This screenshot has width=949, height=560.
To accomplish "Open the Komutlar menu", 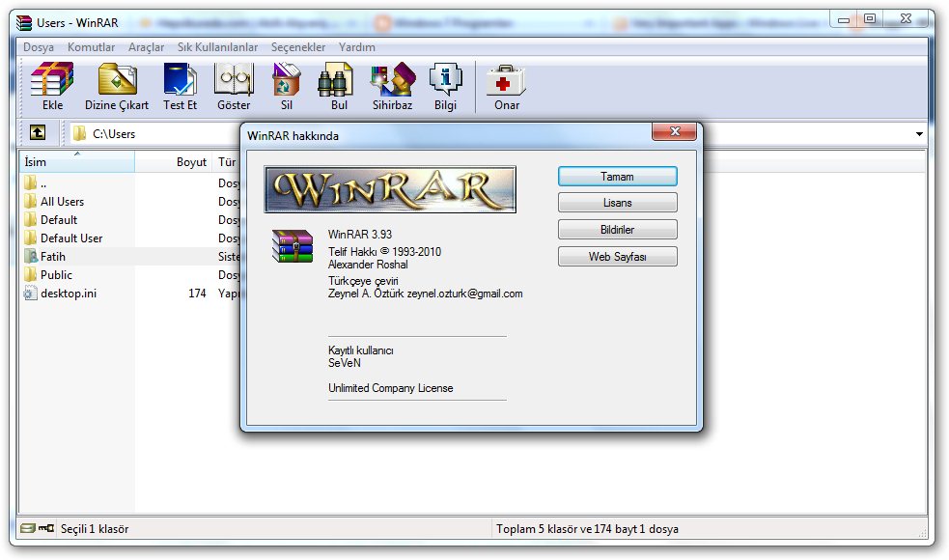I will pyautogui.click(x=92, y=47).
